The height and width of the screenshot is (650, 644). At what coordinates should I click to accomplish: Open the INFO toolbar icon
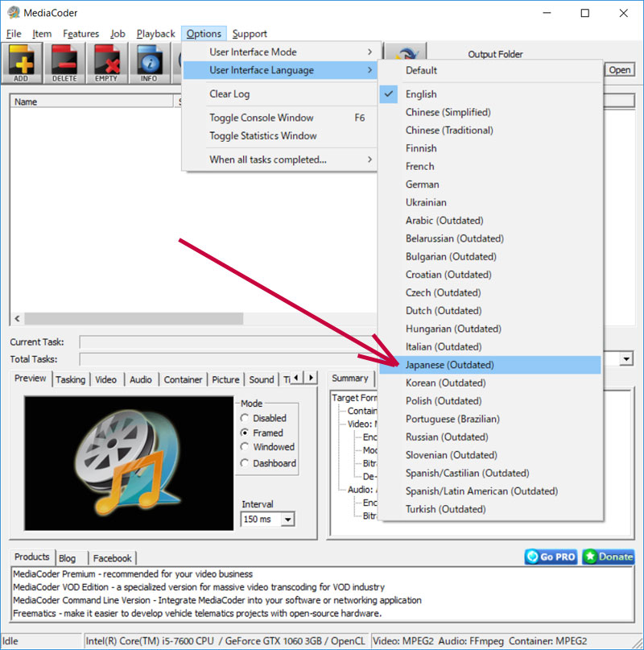150,63
